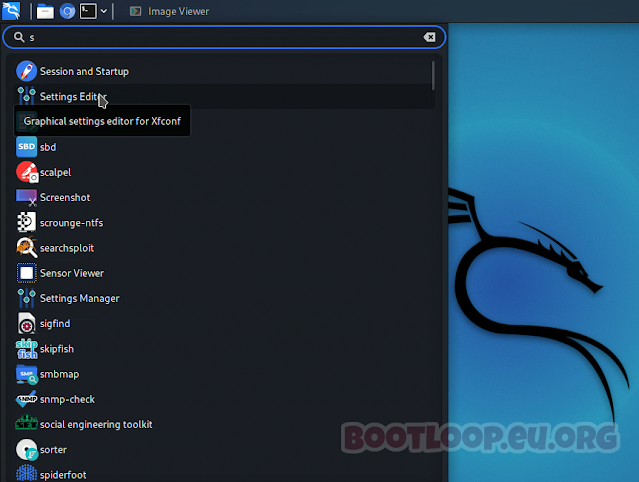Screen dimensions: 639x482
Task: Launch the web browser from the panel
Action: 67,11
